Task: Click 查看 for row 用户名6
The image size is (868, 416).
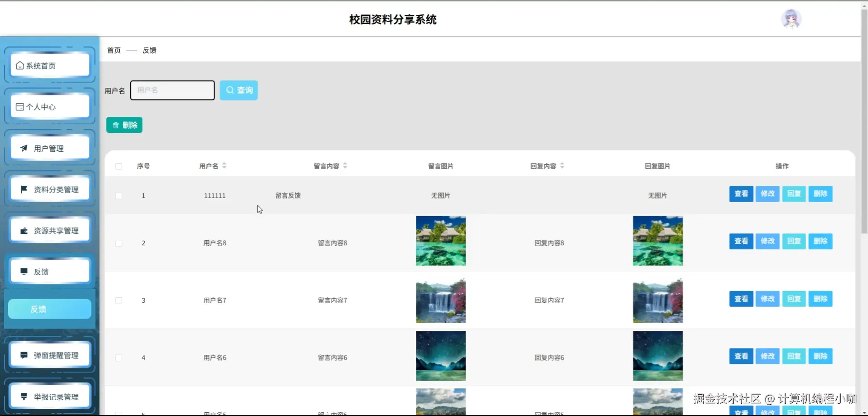Action: pyautogui.click(x=741, y=356)
